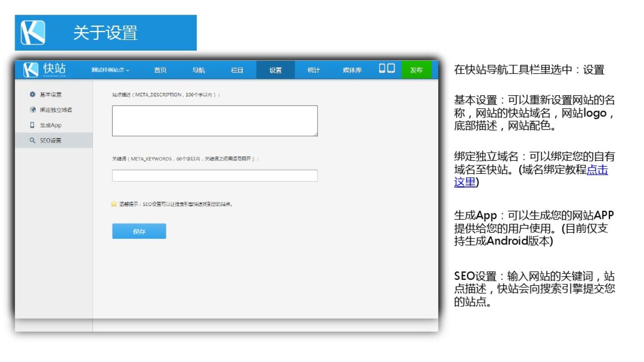This screenshot has width=644, height=362.
Task: Follow the 点击这里 domain tutorial link
Action: (597, 170)
